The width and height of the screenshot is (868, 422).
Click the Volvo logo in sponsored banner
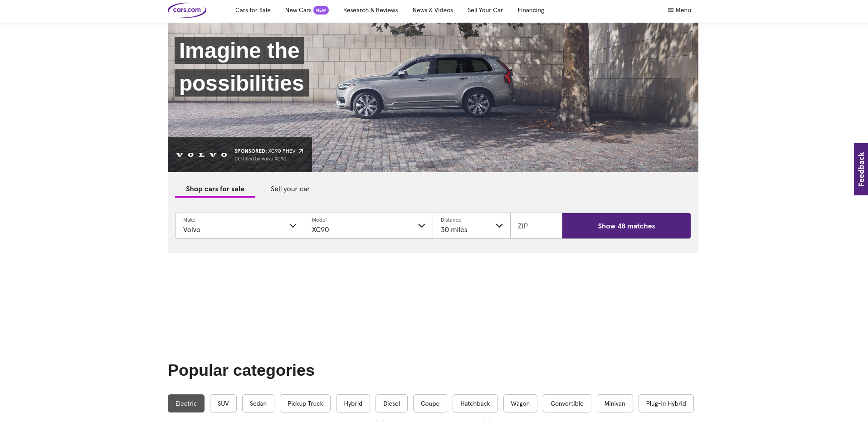tap(201, 155)
